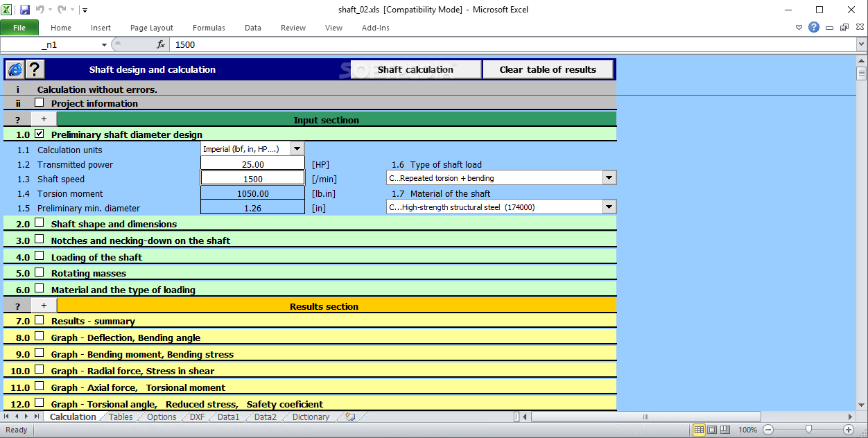868x438 pixels.
Task: Go to last sheet navigation arrow
Action: coord(37,417)
